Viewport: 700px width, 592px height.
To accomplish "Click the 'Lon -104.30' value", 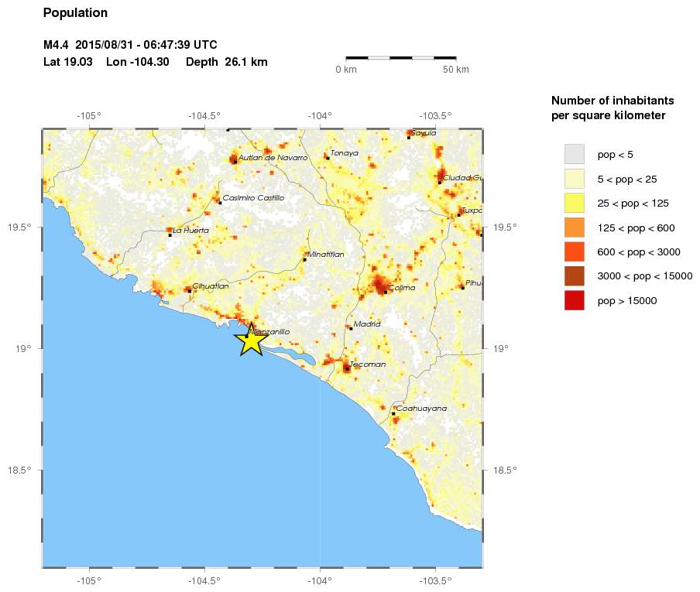I will (138, 62).
